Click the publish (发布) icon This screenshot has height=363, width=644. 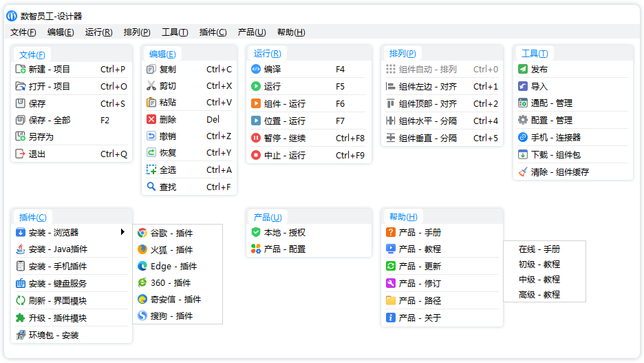523,70
